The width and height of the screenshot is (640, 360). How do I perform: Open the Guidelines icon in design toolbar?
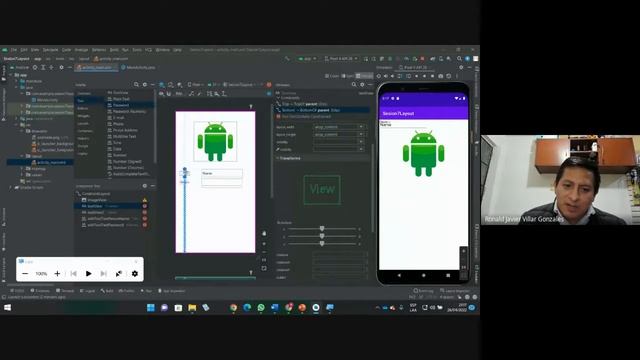(x=224, y=94)
